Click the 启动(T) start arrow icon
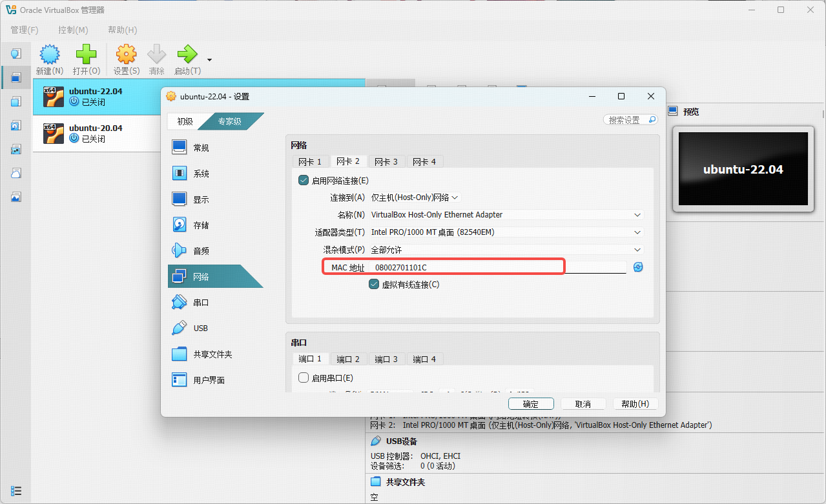Image resolution: width=826 pixels, height=504 pixels. pyautogui.click(x=187, y=55)
